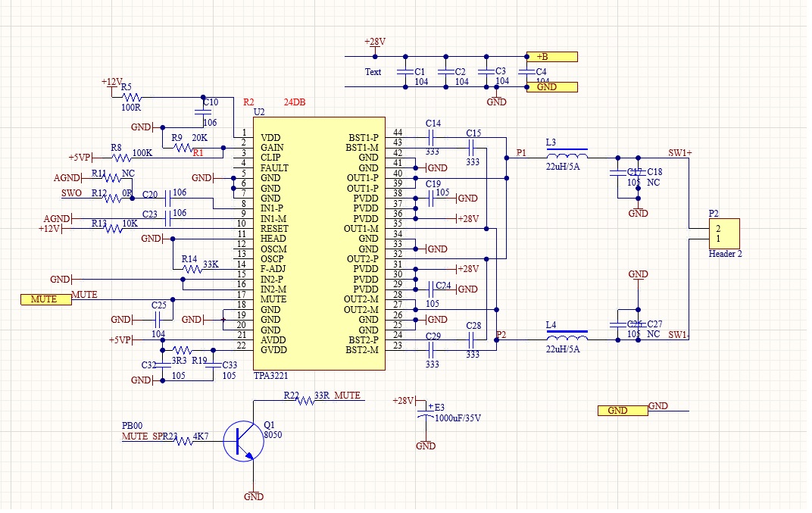The width and height of the screenshot is (812, 513).
Task: Select the R14 33K resistor symbol
Action: (192, 269)
